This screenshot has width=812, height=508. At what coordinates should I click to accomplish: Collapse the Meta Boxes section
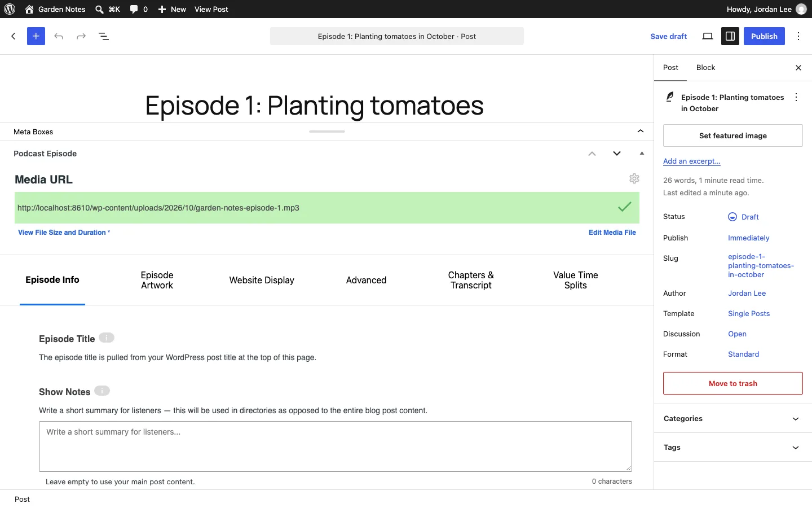pos(641,132)
